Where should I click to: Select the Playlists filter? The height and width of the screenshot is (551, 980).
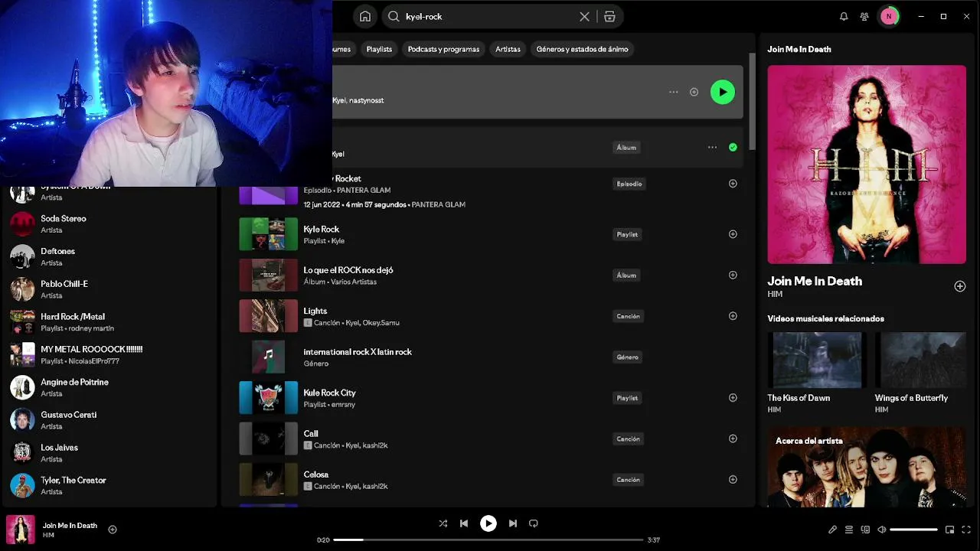[x=379, y=49]
